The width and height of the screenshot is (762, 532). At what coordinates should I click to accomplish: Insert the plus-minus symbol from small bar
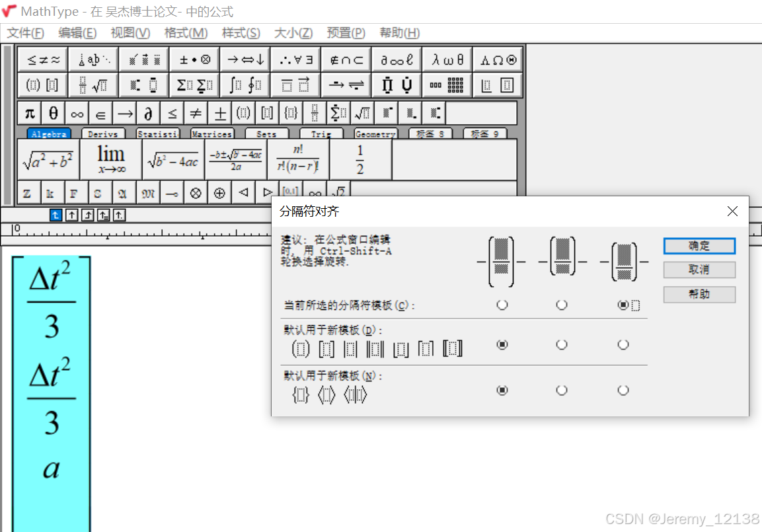(x=219, y=113)
